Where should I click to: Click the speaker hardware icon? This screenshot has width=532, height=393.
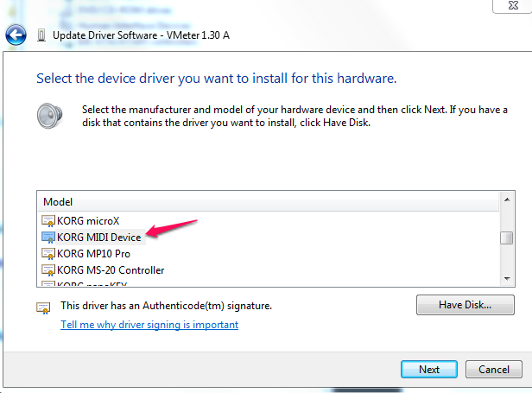[49, 116]
